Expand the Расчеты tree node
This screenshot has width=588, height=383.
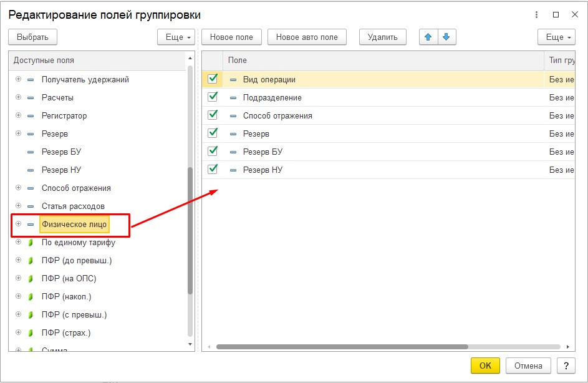click(x=18, y=97)
